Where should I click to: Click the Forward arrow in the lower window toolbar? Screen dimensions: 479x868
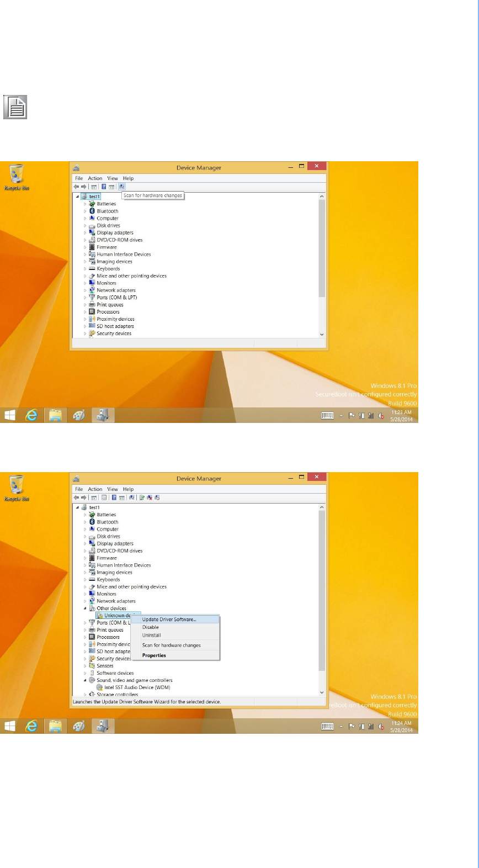[x=83, y=497]
